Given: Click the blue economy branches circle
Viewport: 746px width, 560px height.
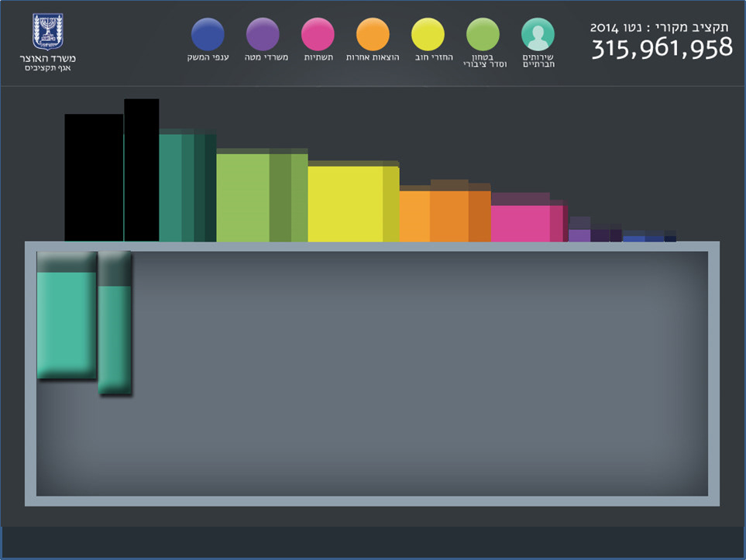Looking at the screenshot, I should pyautogui.click(x=208, y=34).
